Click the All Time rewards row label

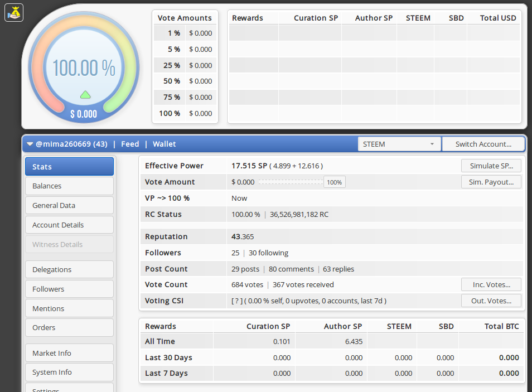point(160,341)
